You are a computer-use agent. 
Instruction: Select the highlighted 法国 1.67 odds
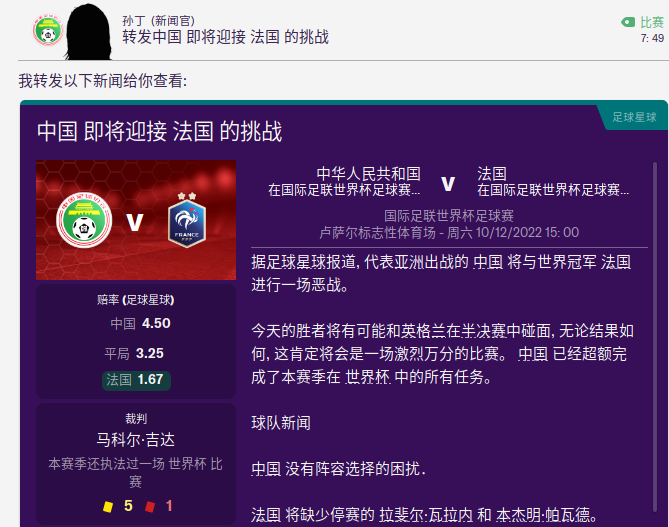click(136, 380)
